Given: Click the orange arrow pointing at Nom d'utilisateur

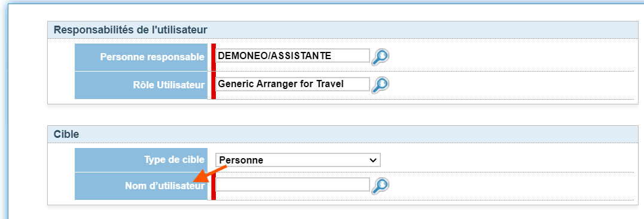Looking at the screenshot, I should [x=209, y=174].
